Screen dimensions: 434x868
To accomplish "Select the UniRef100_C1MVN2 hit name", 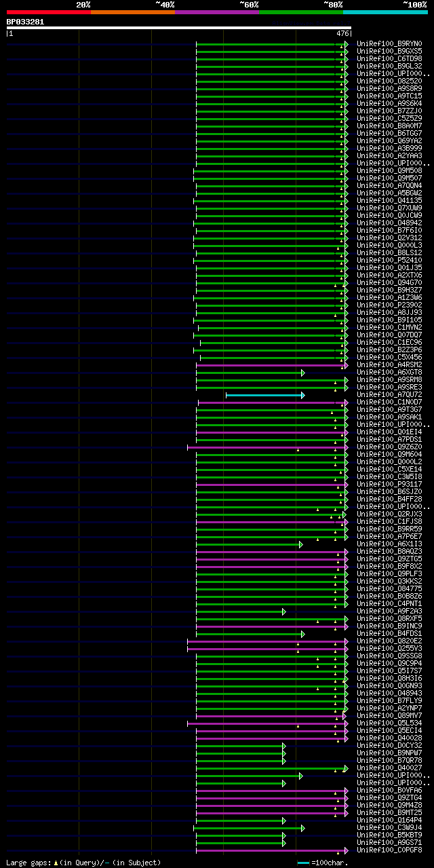I will tap(389, 328).
